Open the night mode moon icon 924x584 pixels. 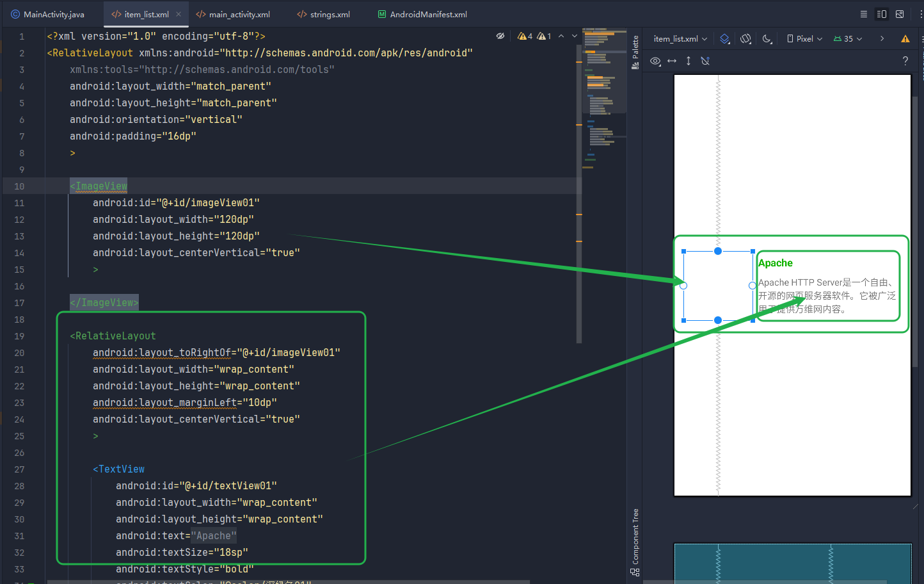tap(767, 38)
